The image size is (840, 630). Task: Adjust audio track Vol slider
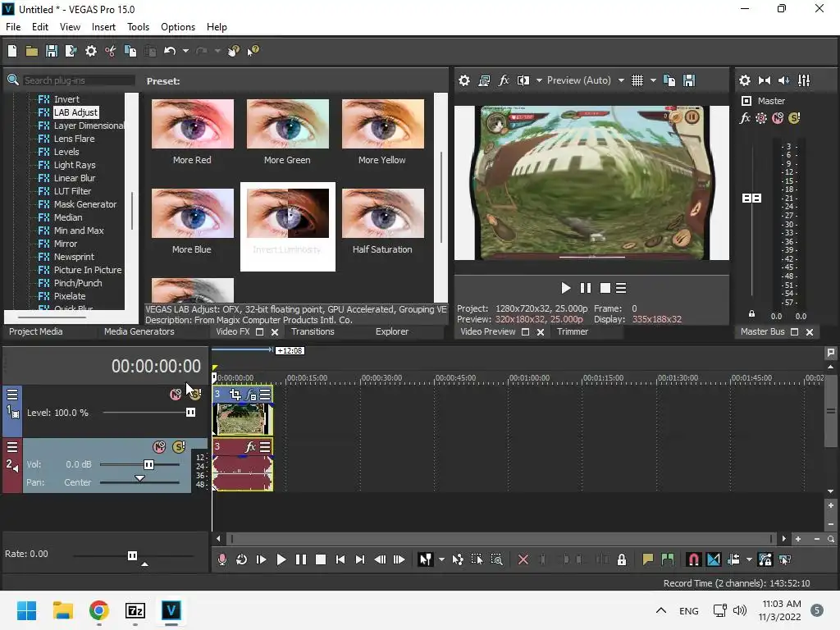tap(149, 464)
